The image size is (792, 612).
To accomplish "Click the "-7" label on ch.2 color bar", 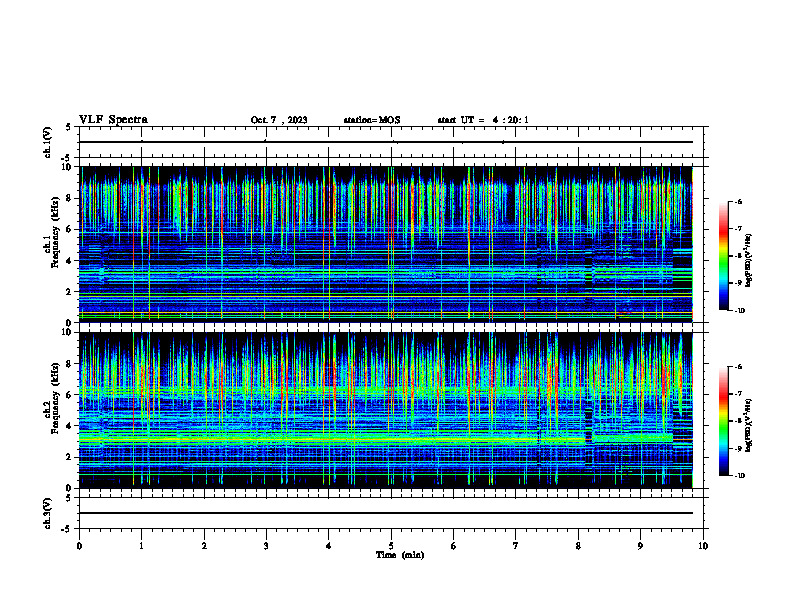I will tap(739, 394).
